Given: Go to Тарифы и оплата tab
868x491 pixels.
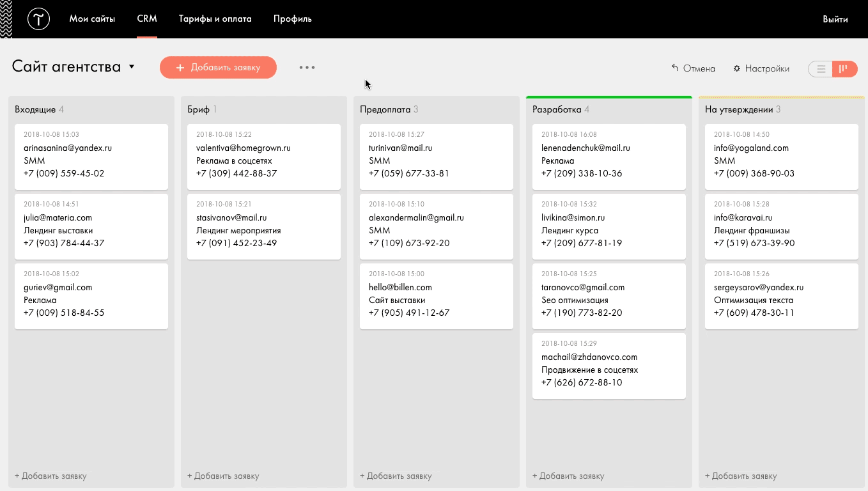Looking at the screenshot, I should pyautogui.click(x=215, y=19).
